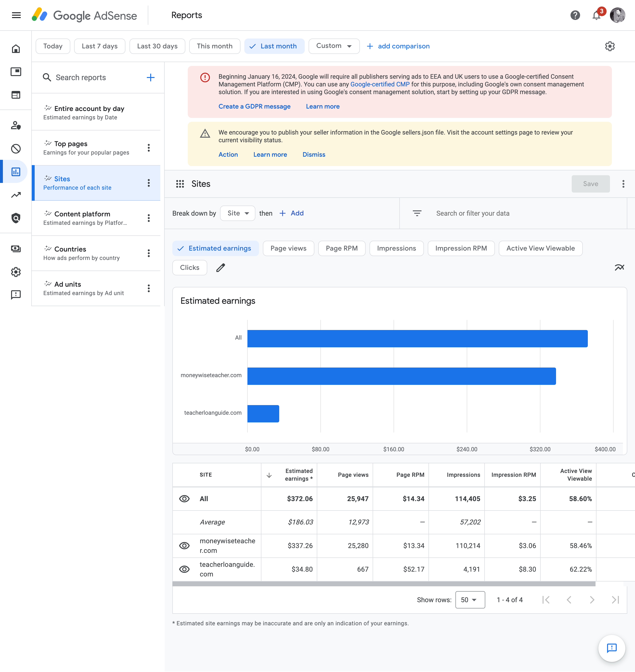This screenshot has width=635, height=672.
Task: Add a secondary breakdown dimension
Action: click(x=292, y=213)
